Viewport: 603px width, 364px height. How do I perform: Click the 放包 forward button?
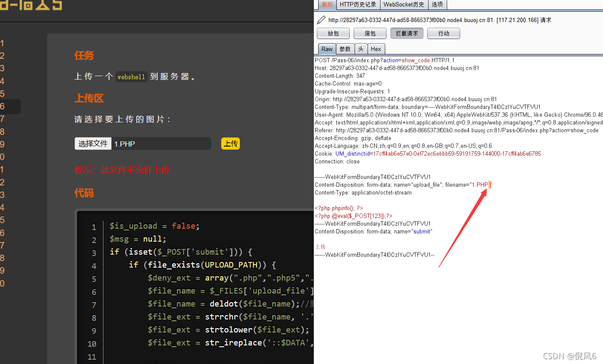(x=333, y=33)
